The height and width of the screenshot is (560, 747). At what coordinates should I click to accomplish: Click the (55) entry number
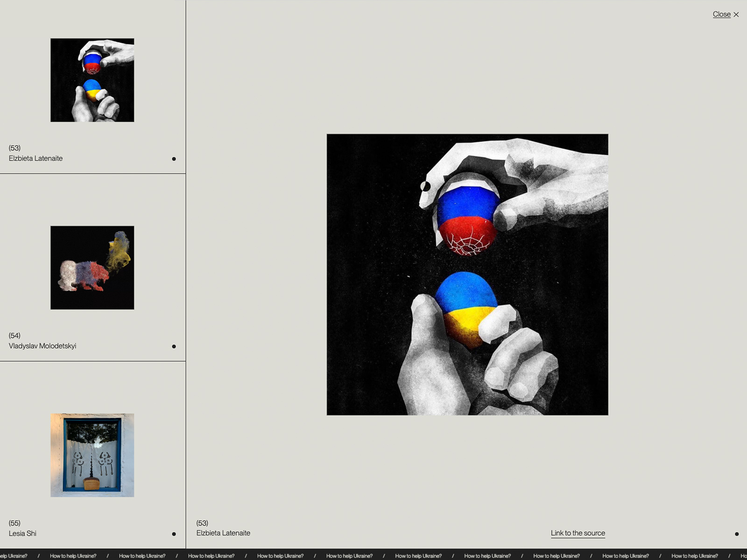(x=14, y=523)
